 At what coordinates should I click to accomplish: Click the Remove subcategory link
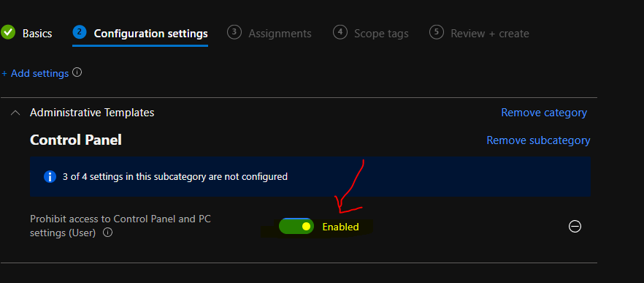pyautogui.click(x=538, y=140)
